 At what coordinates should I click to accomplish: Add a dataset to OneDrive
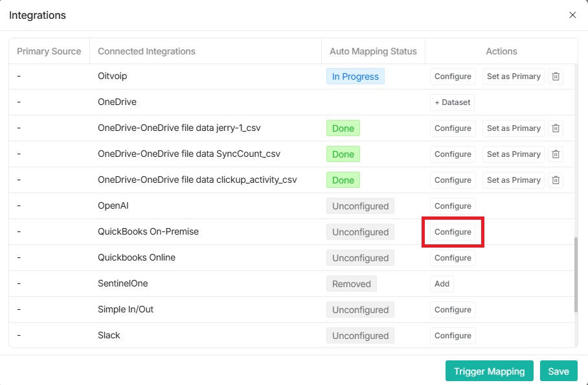tap(452, 102)
